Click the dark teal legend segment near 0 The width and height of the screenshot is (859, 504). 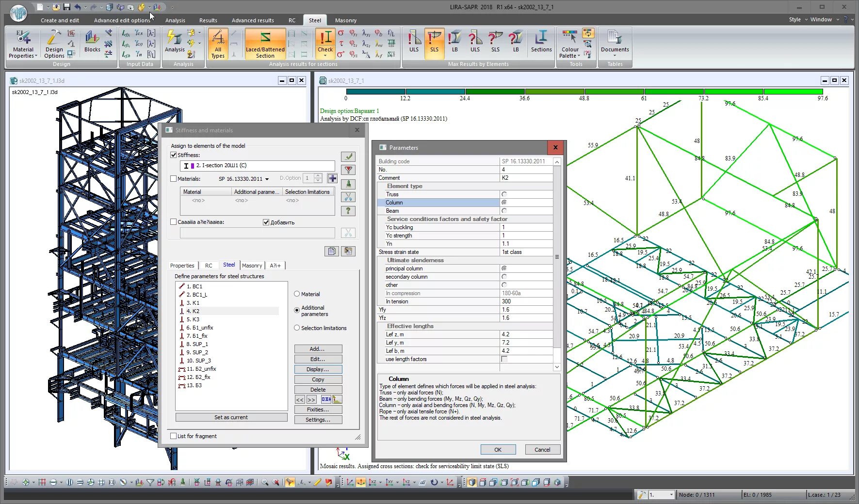[376, 92]
